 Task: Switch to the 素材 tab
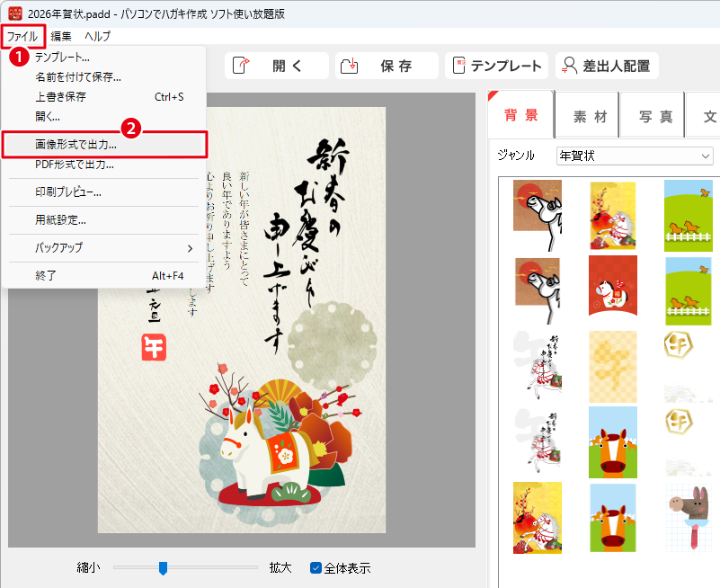[590, 116]
